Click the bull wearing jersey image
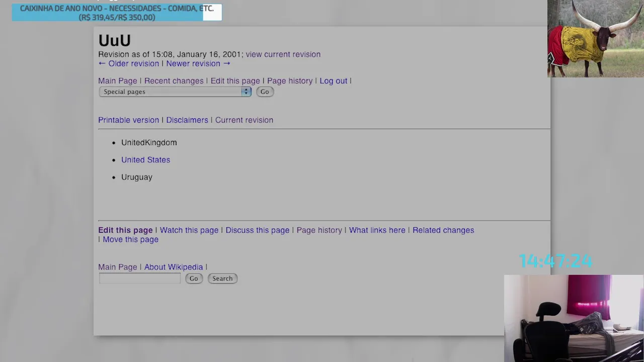This screenshot has width=644, height=362. [595, 38]
